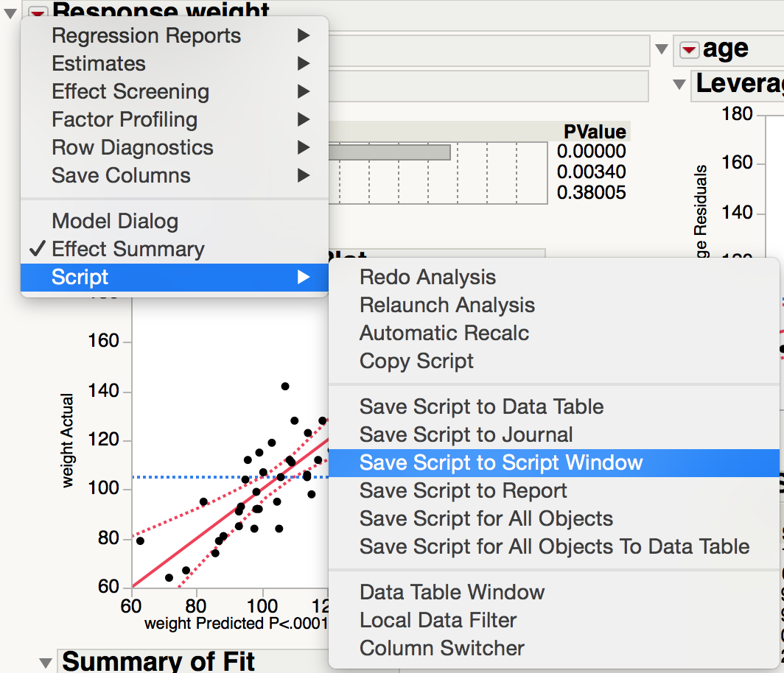Select Save Script to Script Window
This screenshot has width=784, height=673.
[x=501, y=462]
